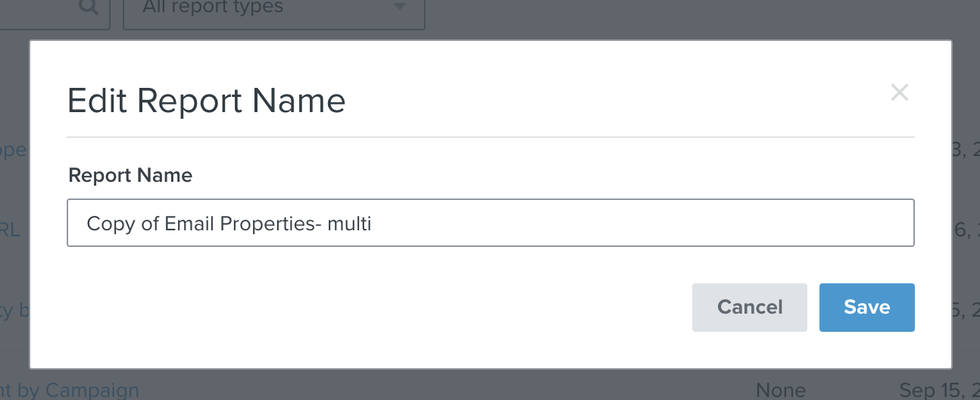Image resolution: width=980 pixels, height=400 pixels.
Task: Click the dimmed overlay above the dialog
Action: coord(606,19)
